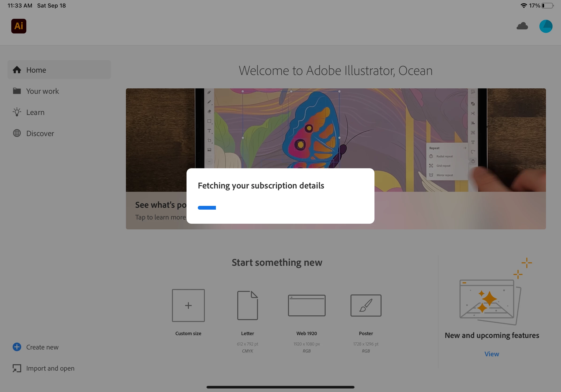Choose the Poster preset with brush
Screen dimensions: 561x392
366,306
